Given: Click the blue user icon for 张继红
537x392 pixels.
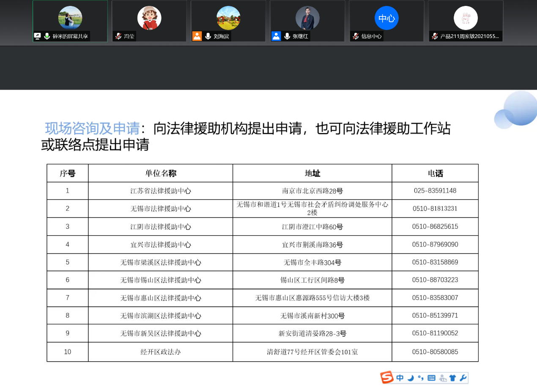Looking at the screenshot, I should [276, 36].
